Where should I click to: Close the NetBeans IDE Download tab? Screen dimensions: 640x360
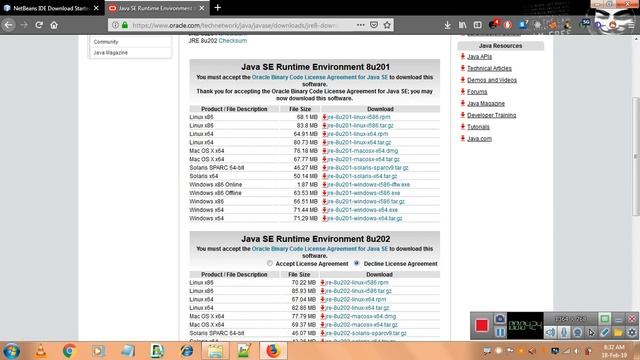coord(96,8)
